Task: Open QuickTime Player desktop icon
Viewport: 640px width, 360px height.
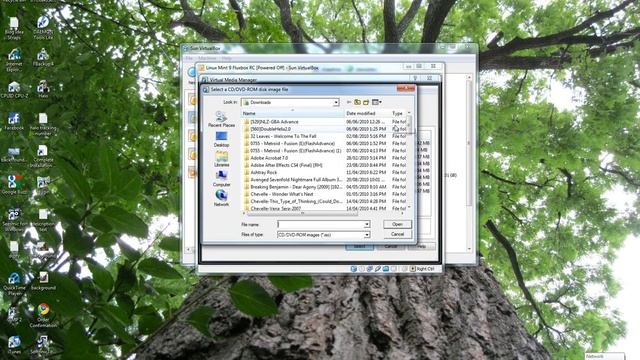Action: tap(14, 283)
